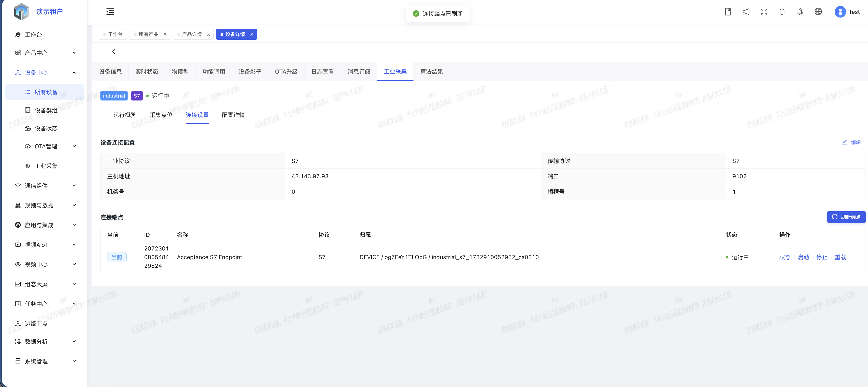The width and height of the screenshot is (868, 387).
Task: Click 启动 for Acceptance S7 Endpoint
Action: 803,257
